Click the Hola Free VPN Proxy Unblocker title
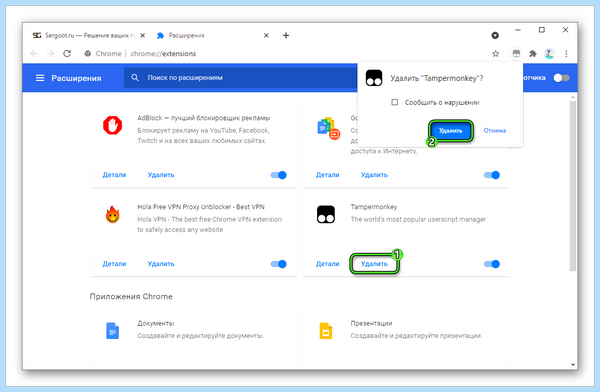This screenshot has width=600, height=392. click(201, 207)
